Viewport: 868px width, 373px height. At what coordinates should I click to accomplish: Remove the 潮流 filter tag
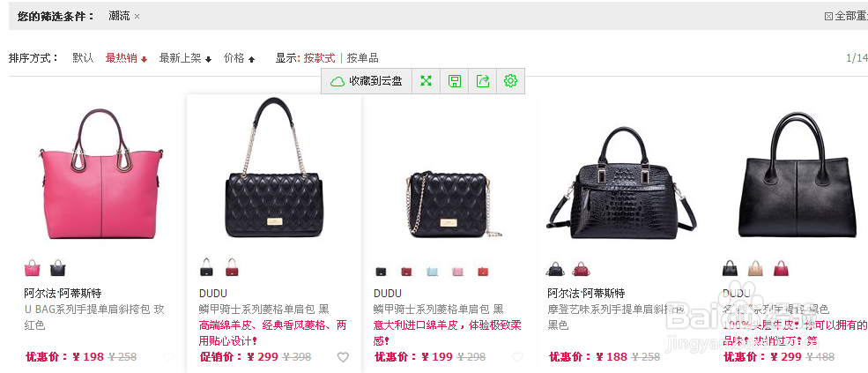137,17
